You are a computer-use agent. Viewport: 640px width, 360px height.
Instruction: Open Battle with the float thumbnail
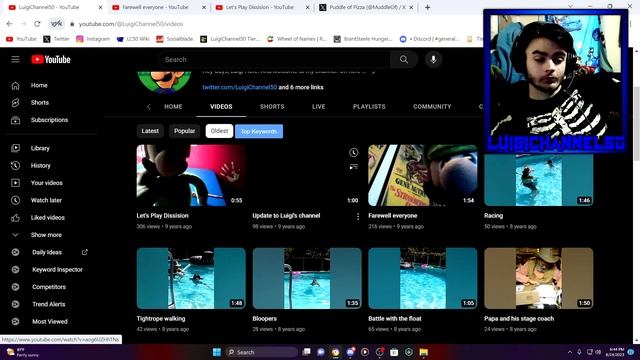point(422,278)
